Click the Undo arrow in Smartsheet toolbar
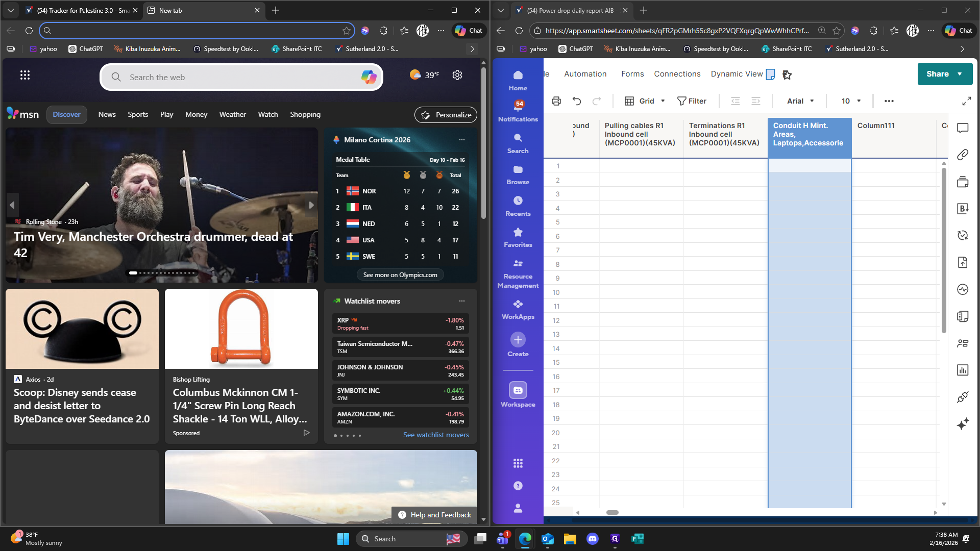The width and height of the screenshot is (980, 551). pos(577,101)
